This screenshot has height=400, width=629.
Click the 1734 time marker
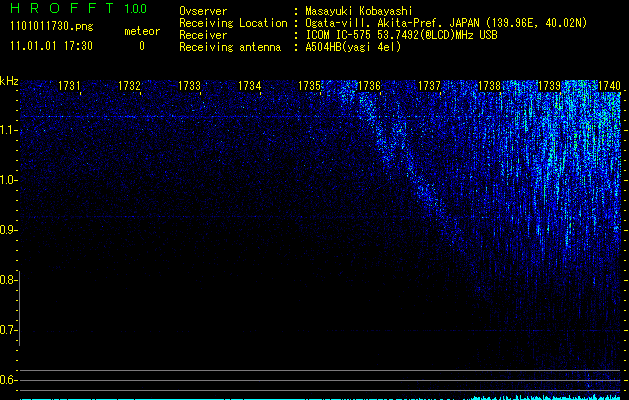250,85
